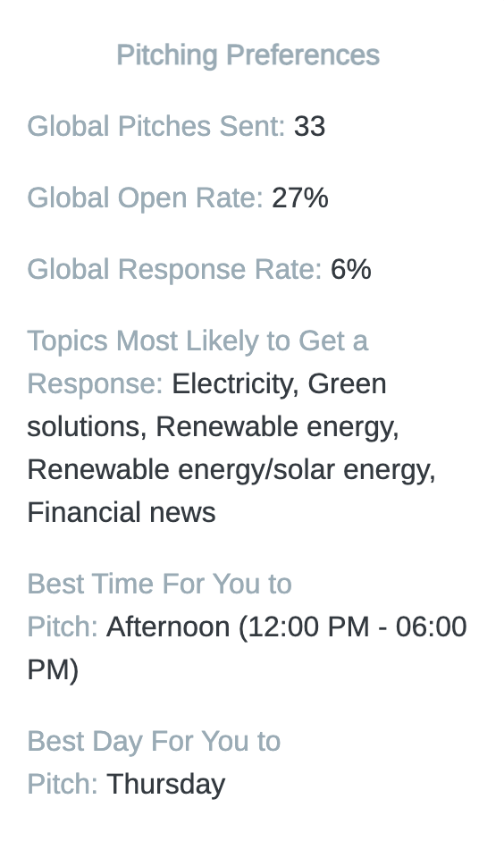Choose the standalone Renewable energy topic after Green solutions
The width and height of the screenshot is (504, 858).
point(277,427)
